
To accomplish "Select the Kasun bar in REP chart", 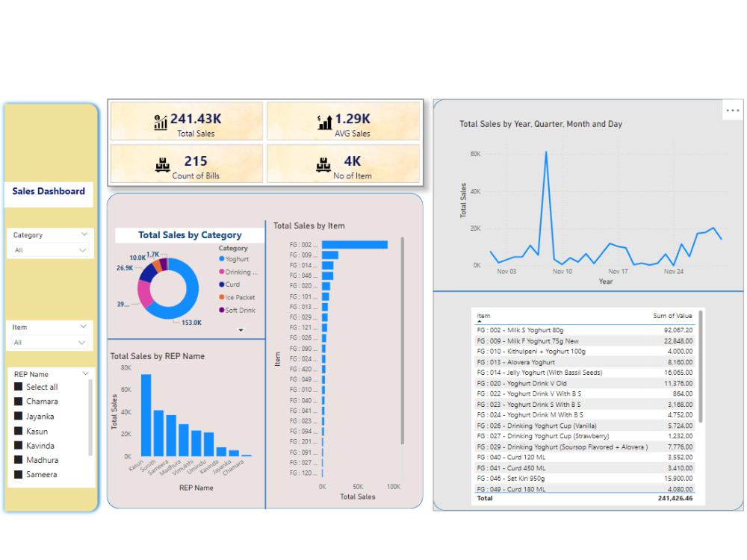I will pos(146,415).
